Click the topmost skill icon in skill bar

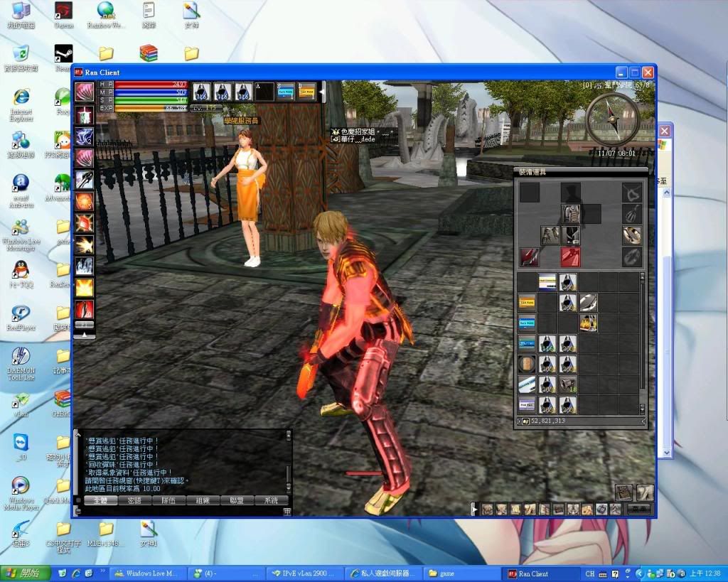tap(85, 92)
